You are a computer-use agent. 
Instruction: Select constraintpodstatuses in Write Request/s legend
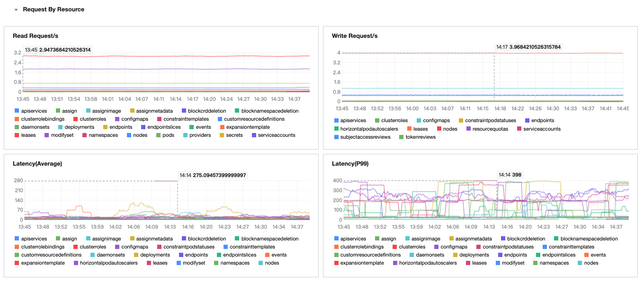coord(487,121)
